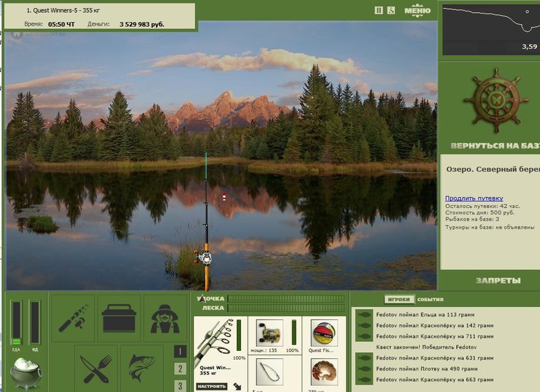Click the НАСТРОИТЬ button under the rod
Viewport: 540px width, 392px height.
212,386
